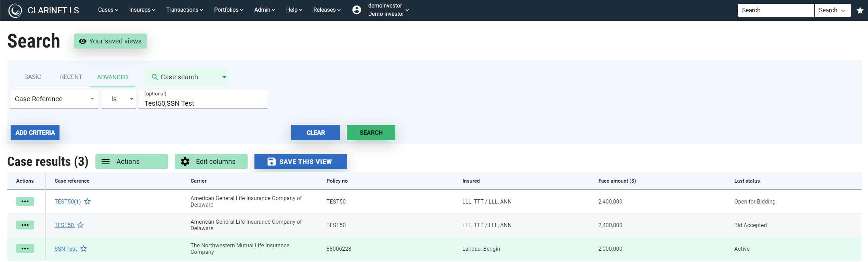Click SAVE THIS VIEW button
Screen dimensions: 868x262
(x=301, y=161)
